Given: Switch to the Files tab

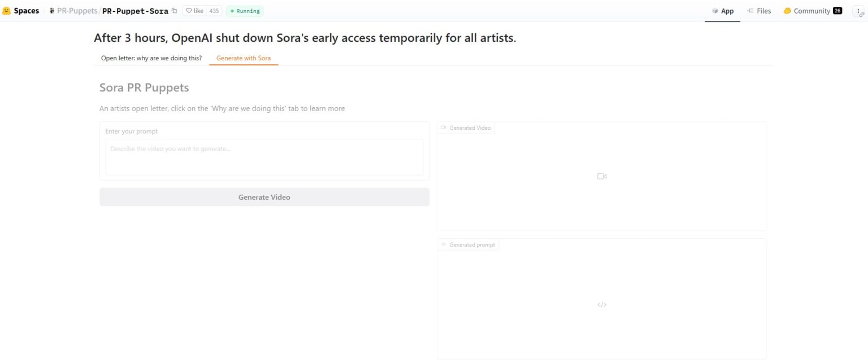Looking at the screenshot, I should (x=759, y=11).
